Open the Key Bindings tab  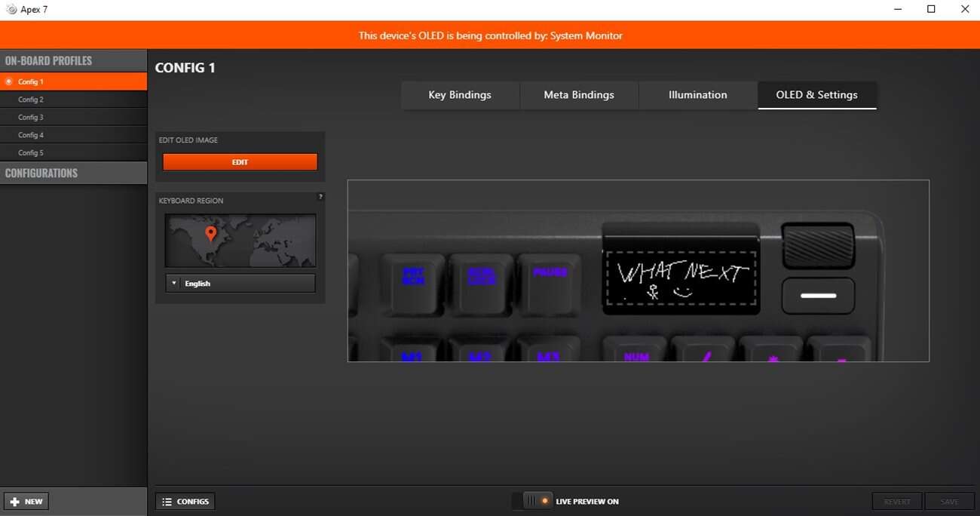click(x=460, y=95)
